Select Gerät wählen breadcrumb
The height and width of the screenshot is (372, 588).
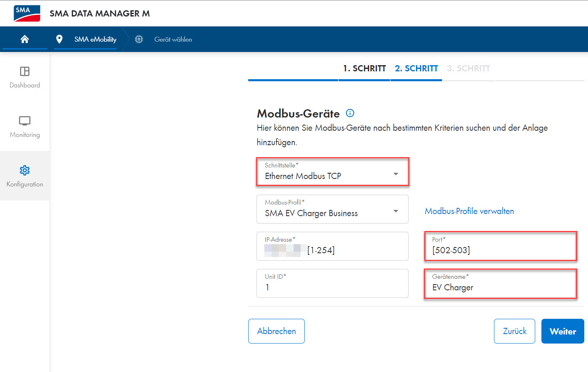[173, 39]
